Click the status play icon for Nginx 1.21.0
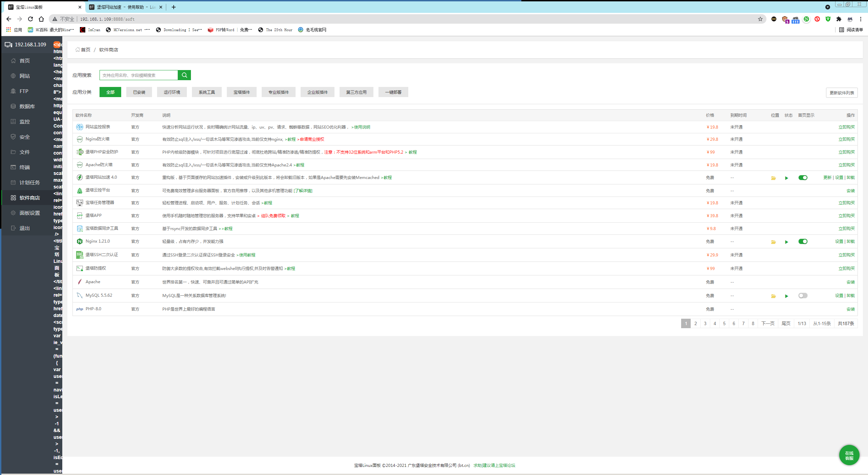This screenshot has height=475, width=868. (x=786, y=242)
